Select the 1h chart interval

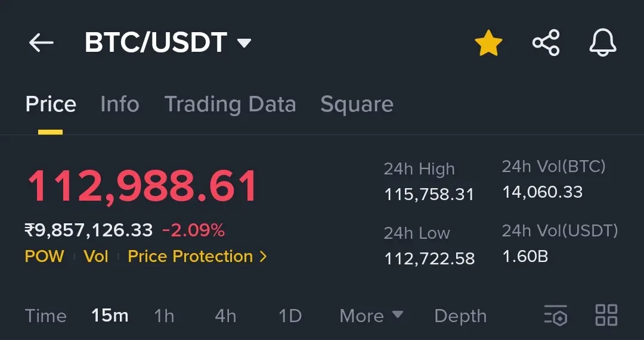(x=164, y=316)
